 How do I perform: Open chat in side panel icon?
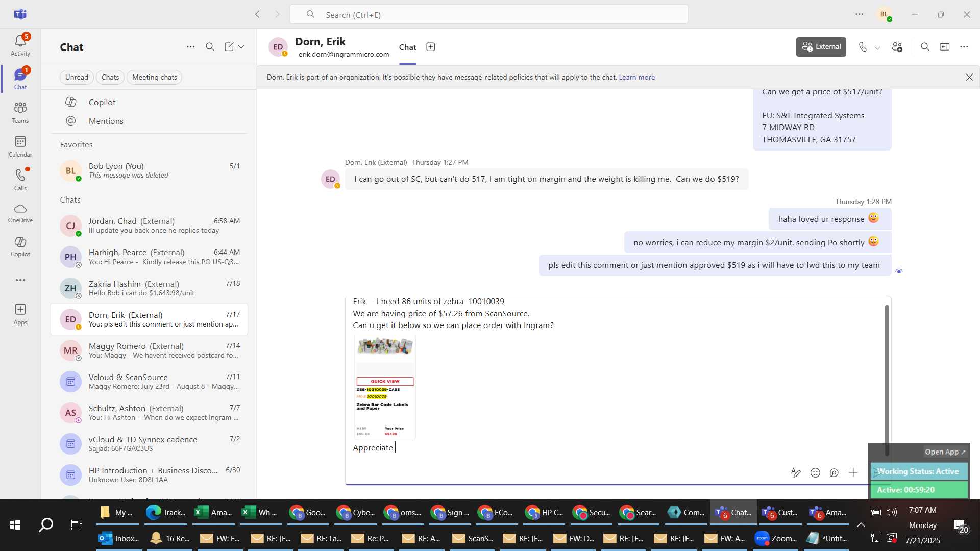tap(945, 47)
